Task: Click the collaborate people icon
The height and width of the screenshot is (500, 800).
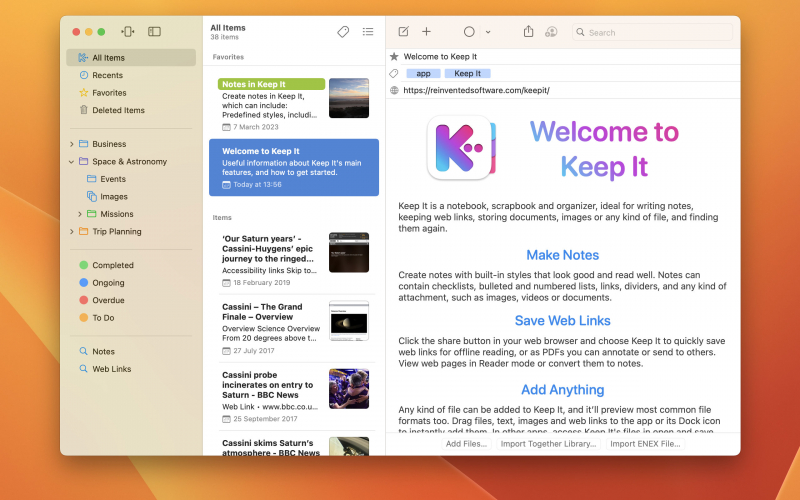Action: (x=551, y=32)
